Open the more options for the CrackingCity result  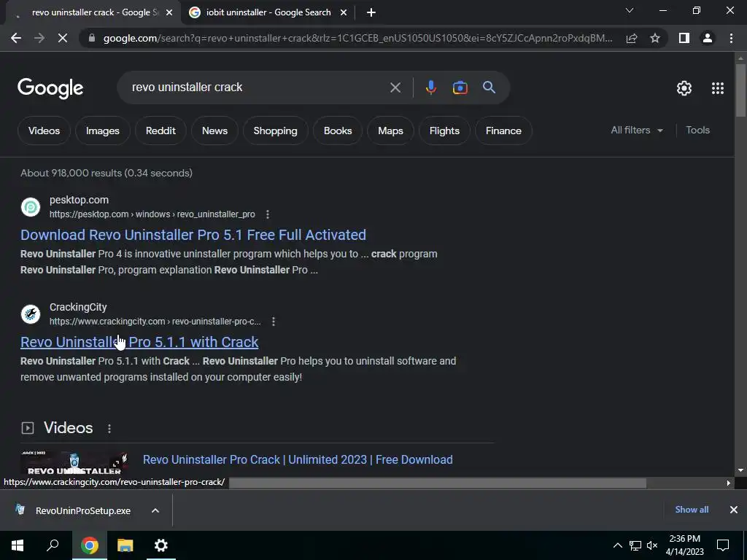coord(274,322)
